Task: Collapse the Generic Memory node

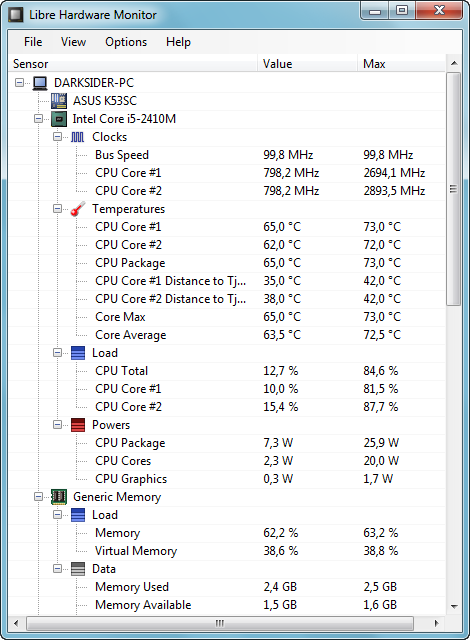Action: (x=38, y=497)
